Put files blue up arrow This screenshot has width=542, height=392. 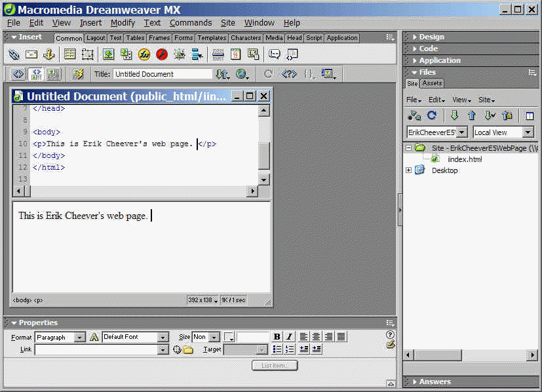(x=472, y=115)
